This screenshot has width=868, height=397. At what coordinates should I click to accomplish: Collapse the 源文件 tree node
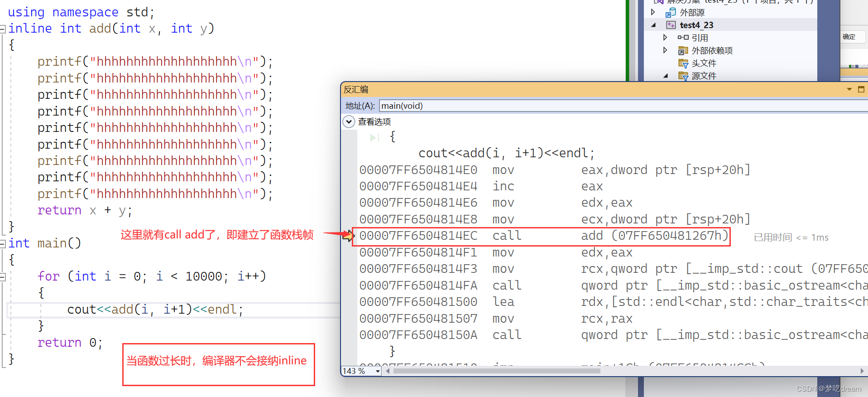click(666, 76)
